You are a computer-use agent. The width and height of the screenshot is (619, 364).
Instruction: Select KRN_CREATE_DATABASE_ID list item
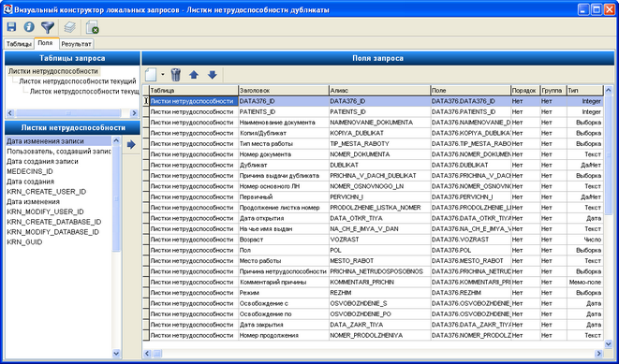[59, 222]
